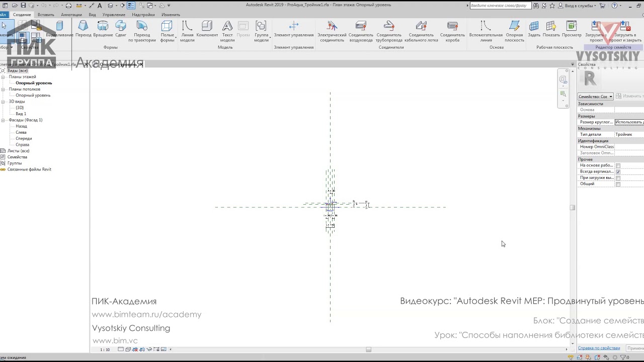Select Слева elevation in project browser
Image resolution: width=644 pixels, height=362 pixels.
click(21, 132)
